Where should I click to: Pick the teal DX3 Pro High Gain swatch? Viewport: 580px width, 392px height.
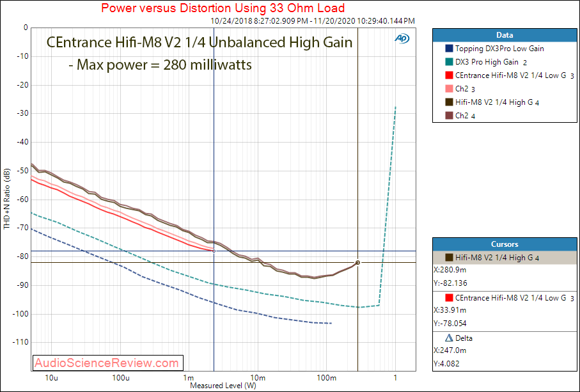tap(449, 62)
